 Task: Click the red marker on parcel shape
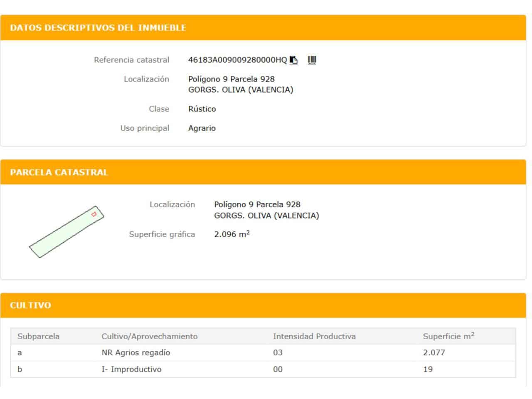point(94,214)
